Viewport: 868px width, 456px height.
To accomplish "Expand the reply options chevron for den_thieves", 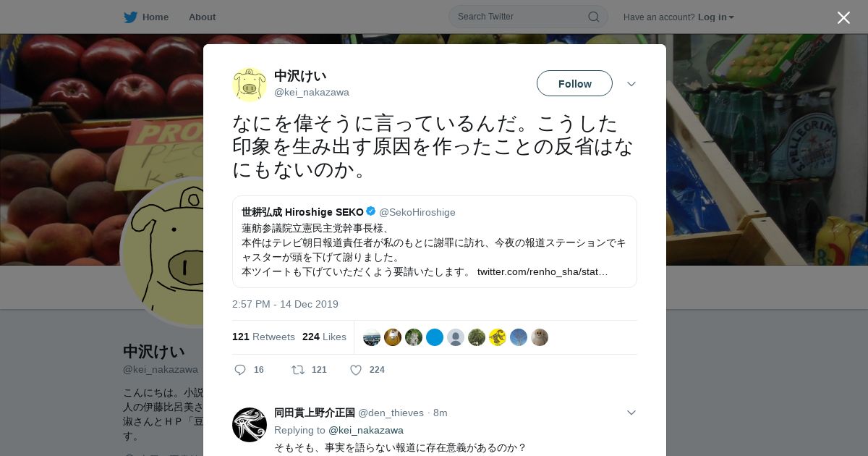I will [x=631, y=413].
